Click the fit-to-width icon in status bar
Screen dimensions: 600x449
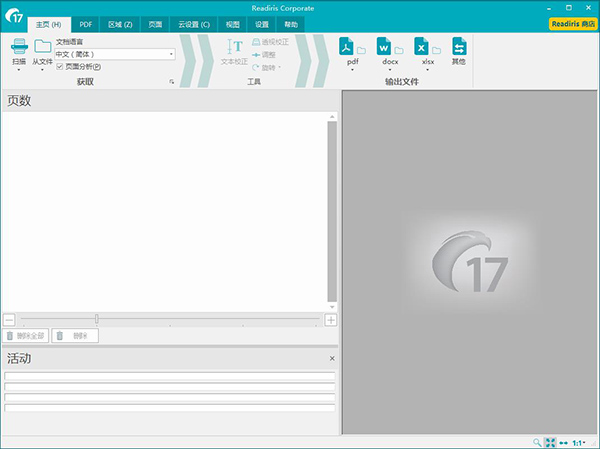[564, 443]
